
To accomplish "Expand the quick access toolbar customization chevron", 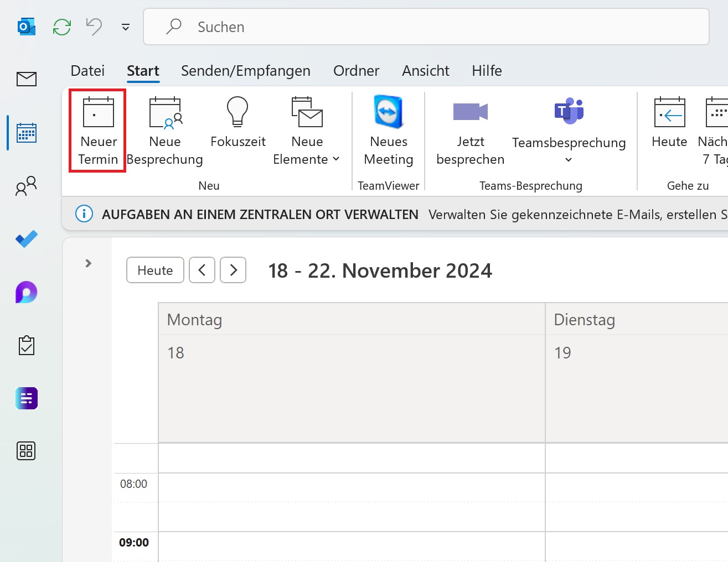I will click(125, 27).
